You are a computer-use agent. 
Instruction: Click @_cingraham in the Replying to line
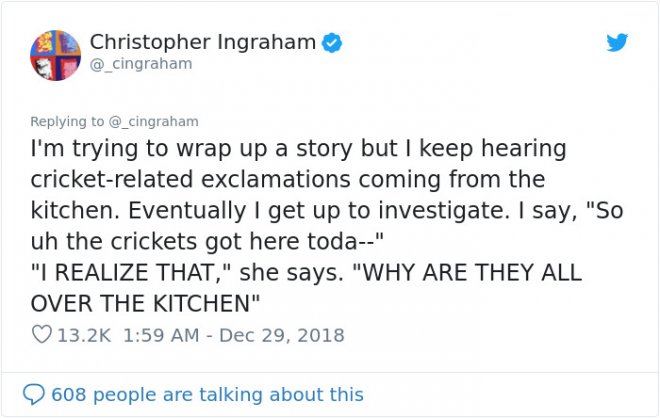(x=154, y=122)
